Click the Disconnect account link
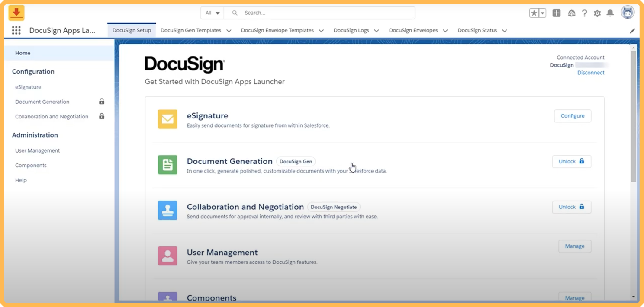 (591, 73)
